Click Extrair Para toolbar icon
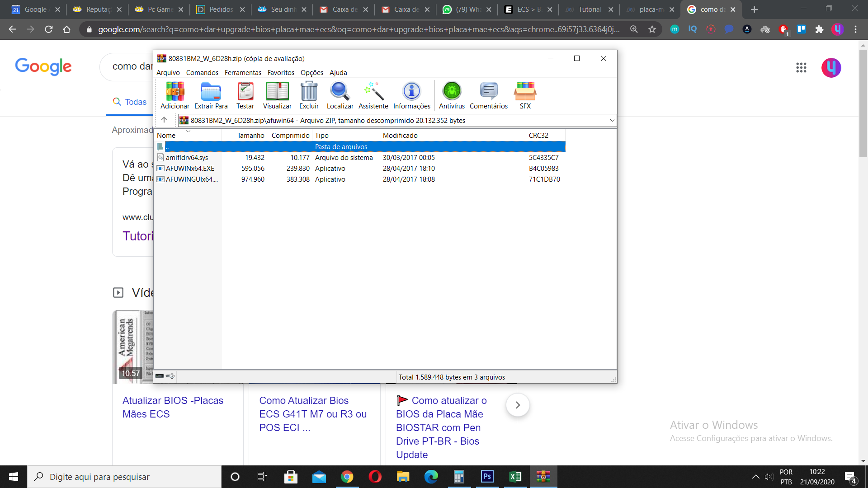 click(211, 95)
